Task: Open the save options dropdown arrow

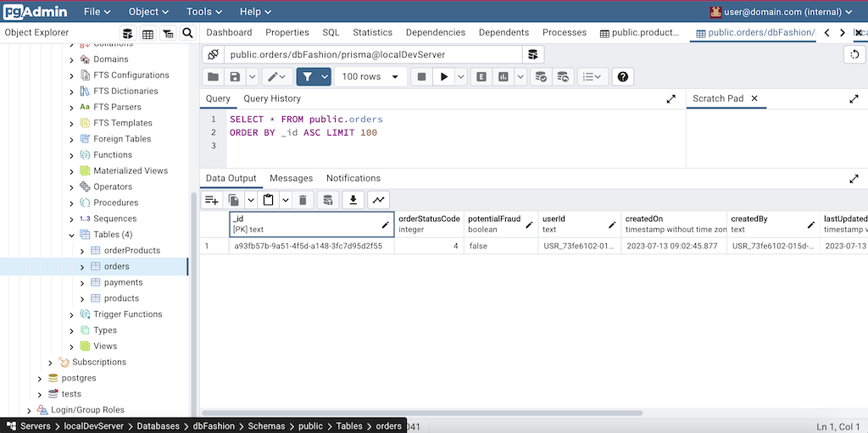Action: (252, 77)
